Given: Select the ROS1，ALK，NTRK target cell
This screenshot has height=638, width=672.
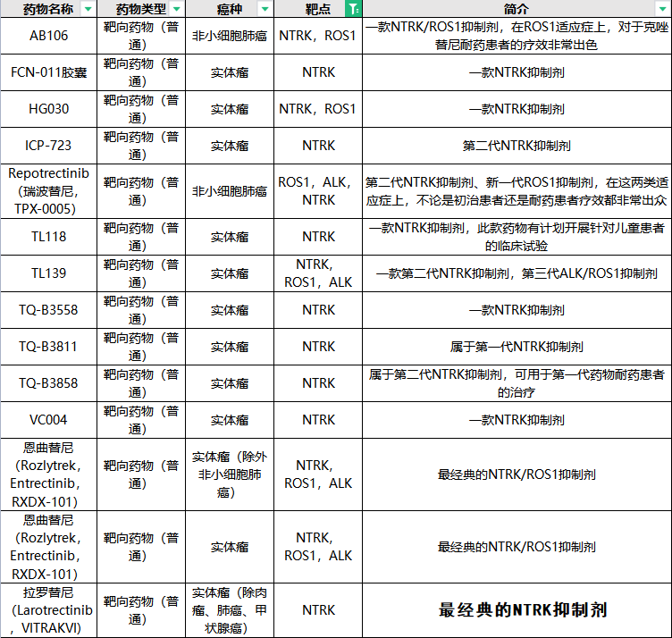Looking at the screenshot, I should click(318, 191).
